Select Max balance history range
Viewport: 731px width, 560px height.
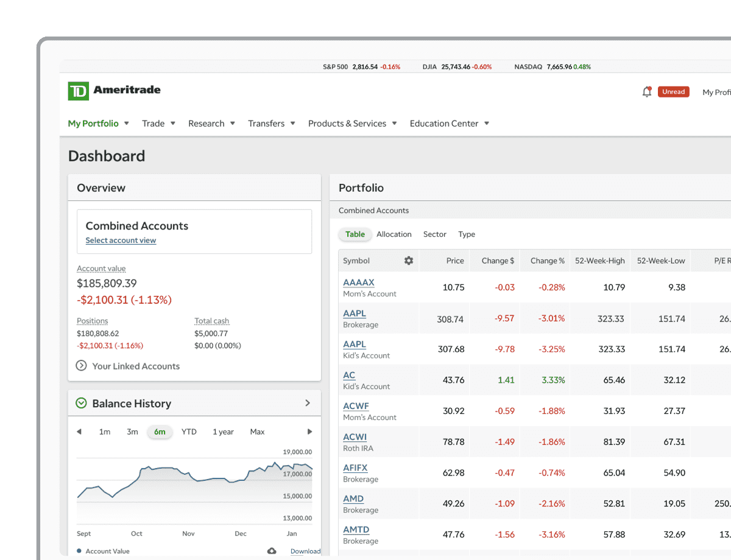(x=257, y=432)
